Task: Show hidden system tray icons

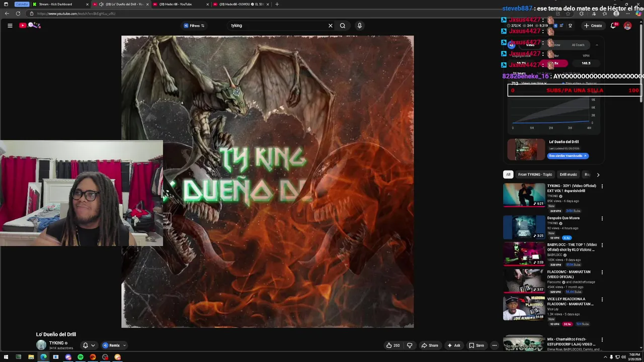Action: (605, 357)
